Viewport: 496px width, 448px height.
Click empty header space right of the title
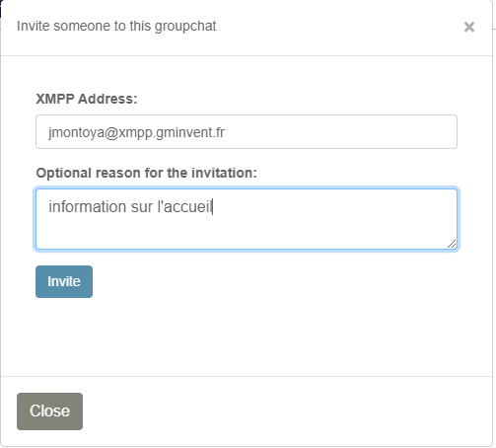point(338,27)
